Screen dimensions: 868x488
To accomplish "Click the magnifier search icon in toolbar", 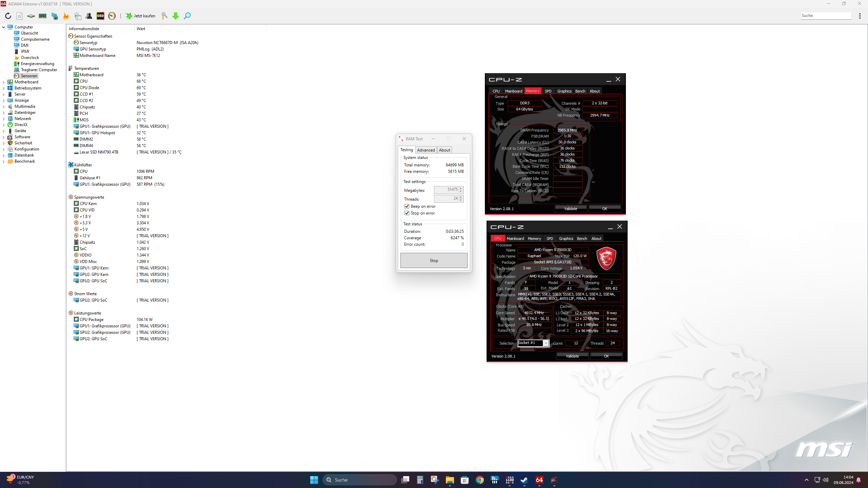I will [187, 16].
